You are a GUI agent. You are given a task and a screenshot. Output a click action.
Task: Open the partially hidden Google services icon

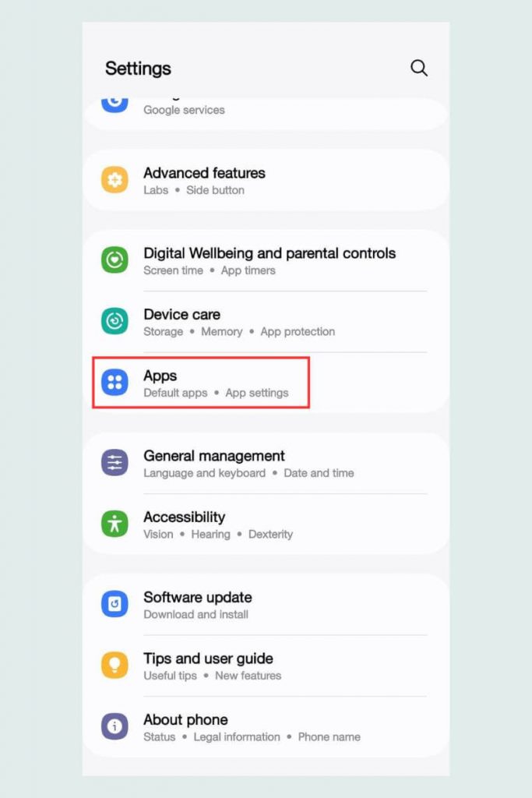(115, 104)
